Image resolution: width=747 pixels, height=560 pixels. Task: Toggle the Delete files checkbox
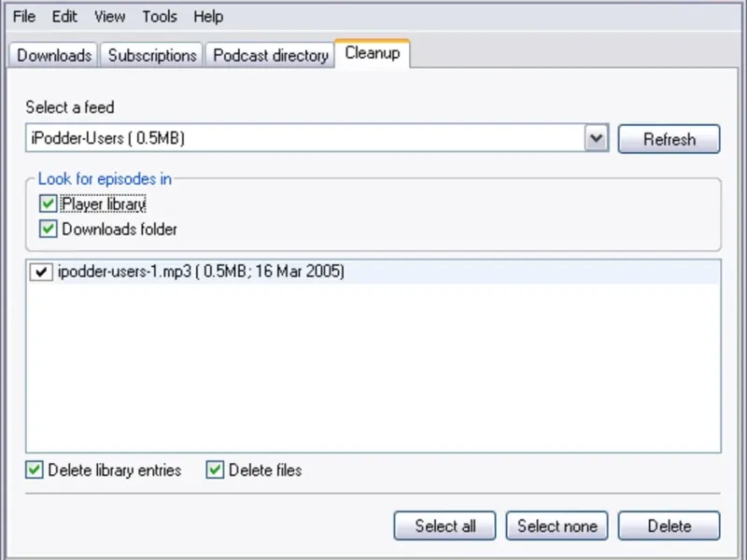pyautogui.click(x=215, y=470)
